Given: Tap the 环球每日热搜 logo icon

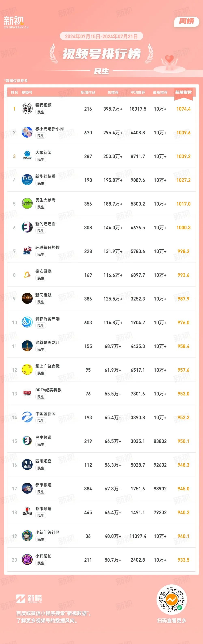Looking at the screenshot, I should [x=27, y=251].
